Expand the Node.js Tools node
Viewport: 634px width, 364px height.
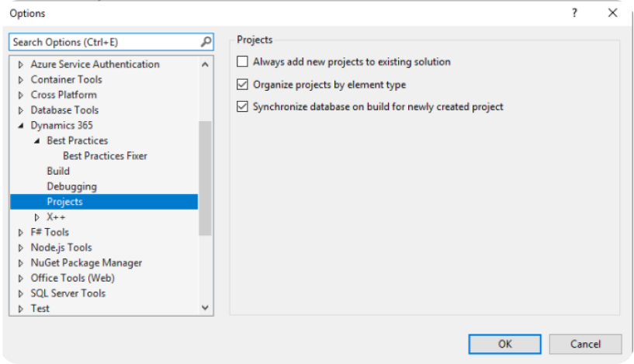21,248
